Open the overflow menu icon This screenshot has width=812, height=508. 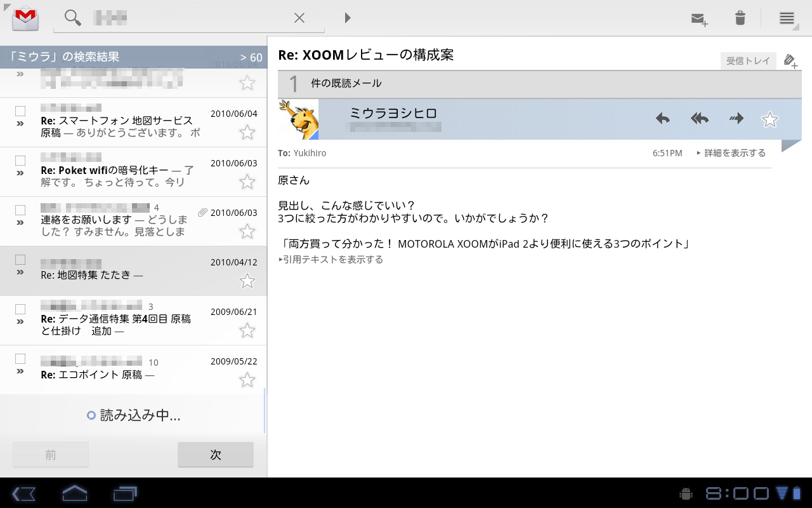[787, 18]
